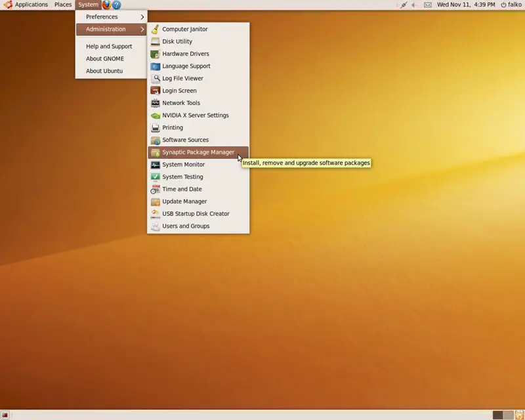
Task: Click the Hardware Drivers card icon
Action: [155, 54]
